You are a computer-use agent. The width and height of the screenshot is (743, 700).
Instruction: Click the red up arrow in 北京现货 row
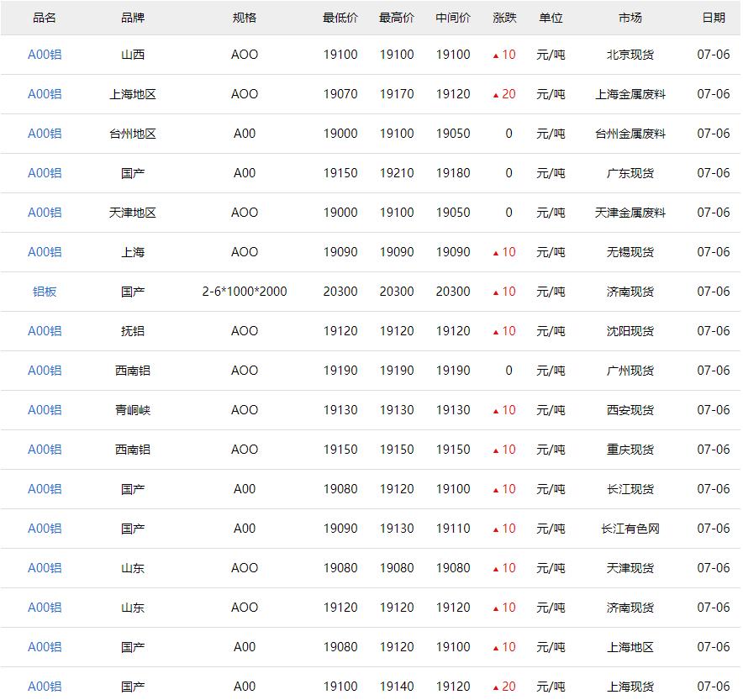tap(496, 55)
